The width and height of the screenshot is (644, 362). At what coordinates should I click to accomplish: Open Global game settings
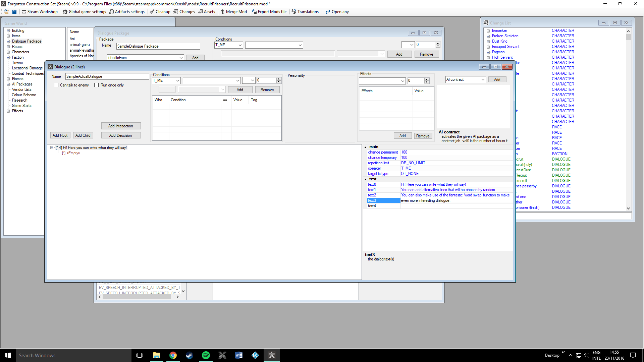[84, 12]
